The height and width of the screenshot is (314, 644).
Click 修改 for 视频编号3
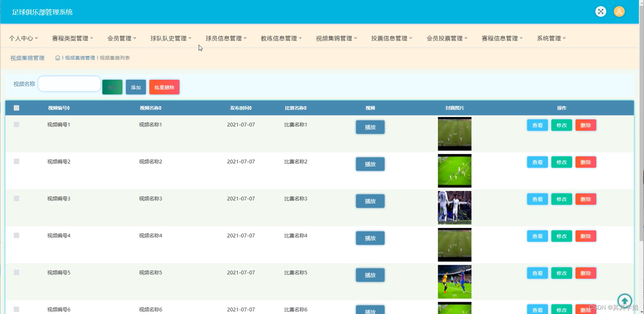[561, 199]
